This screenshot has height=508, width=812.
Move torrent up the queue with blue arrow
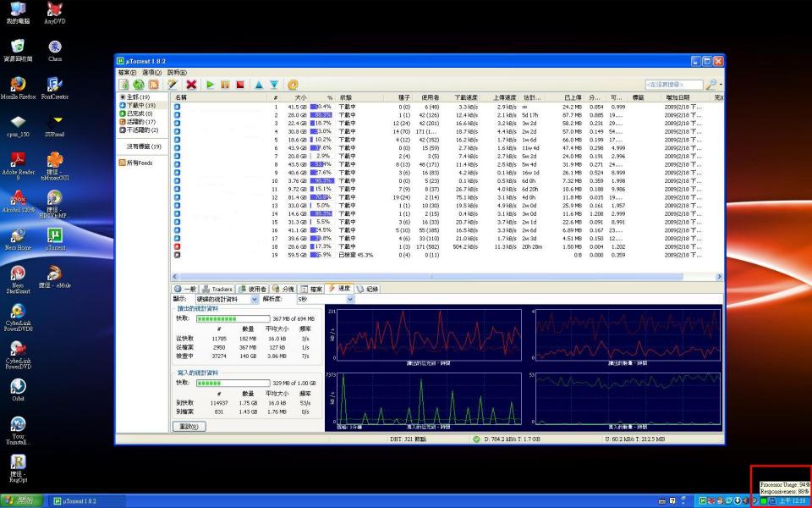pos(259,85)
